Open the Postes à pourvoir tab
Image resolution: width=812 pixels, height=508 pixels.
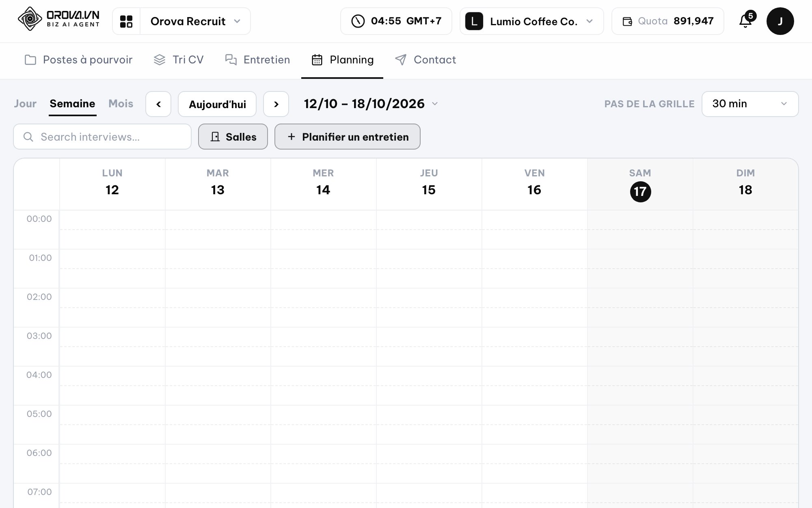(x=79, y=60)
